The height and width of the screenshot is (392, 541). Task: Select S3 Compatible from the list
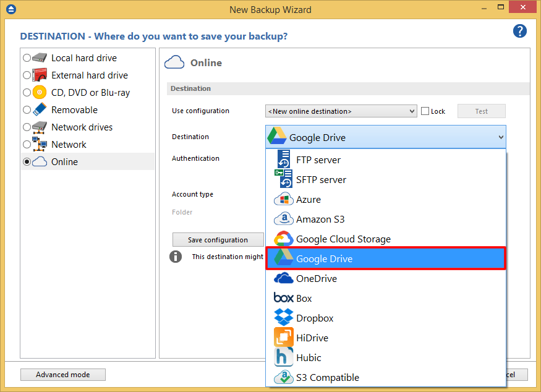click(x=327, y=378)
